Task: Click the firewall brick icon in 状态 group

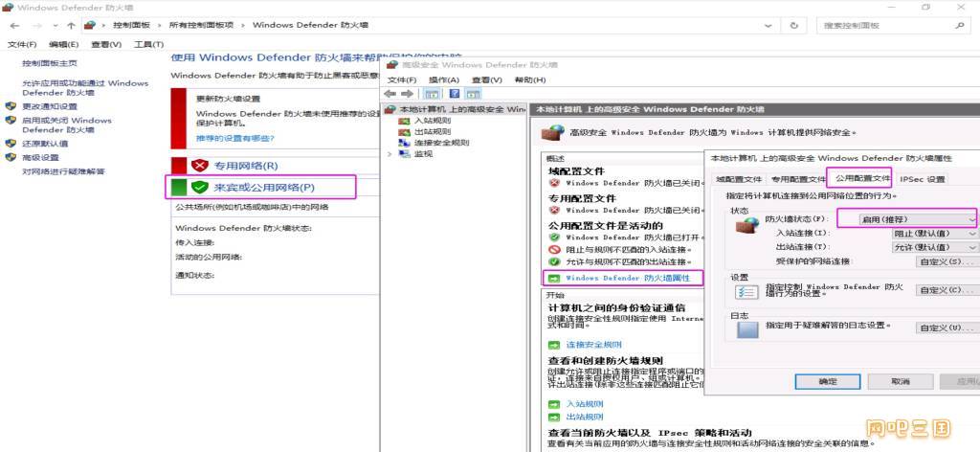Action: (x=746, y=225)
